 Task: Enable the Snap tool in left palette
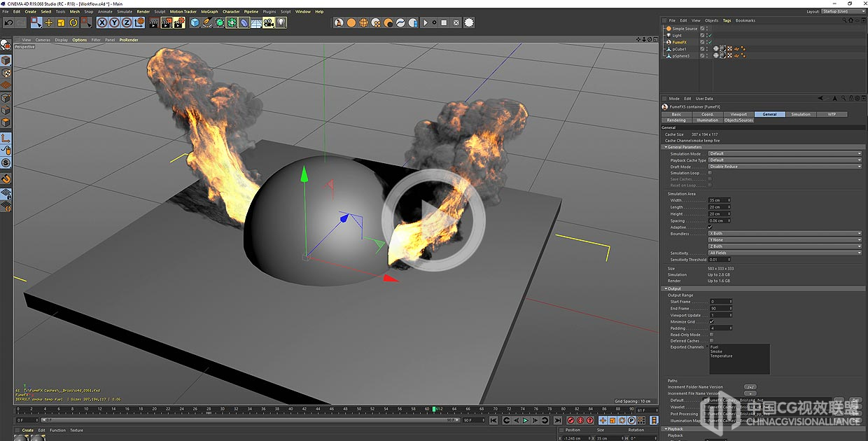pyautogui.click(x=6, y=178)
